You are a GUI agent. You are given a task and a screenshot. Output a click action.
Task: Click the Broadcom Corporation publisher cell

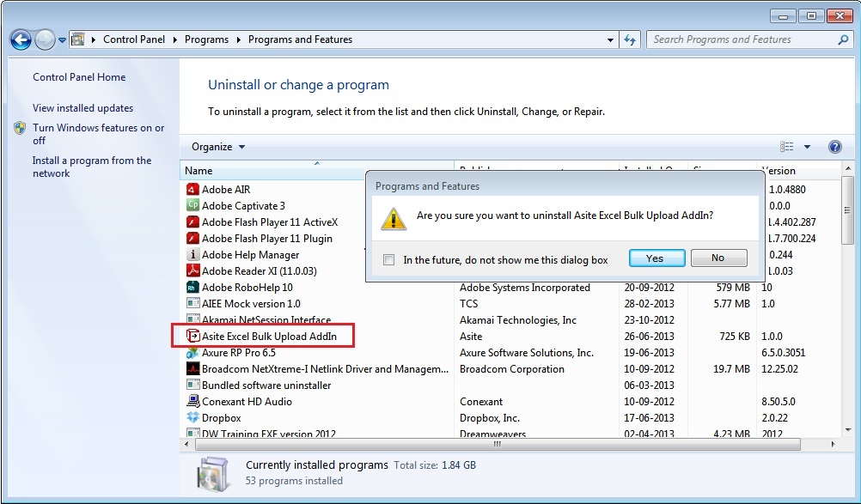(x=512, y=369)
